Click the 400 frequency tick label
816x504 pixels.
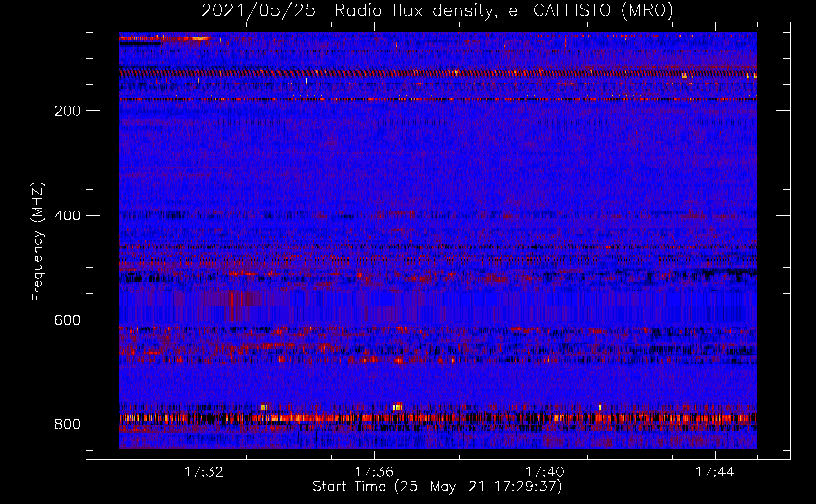pos(68,216)
